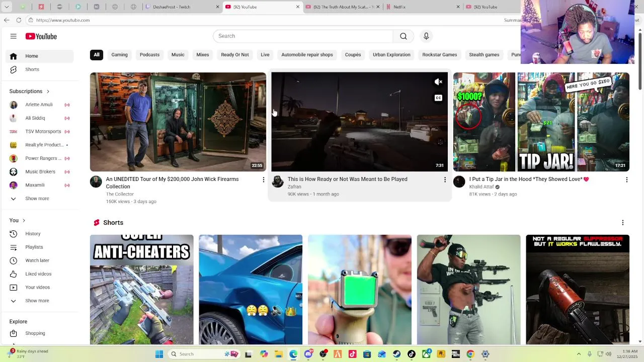Open The Collector channel avatar
The width and height of the screenshot is (644, 362).
pyautogui.click(x=96, y=182)
